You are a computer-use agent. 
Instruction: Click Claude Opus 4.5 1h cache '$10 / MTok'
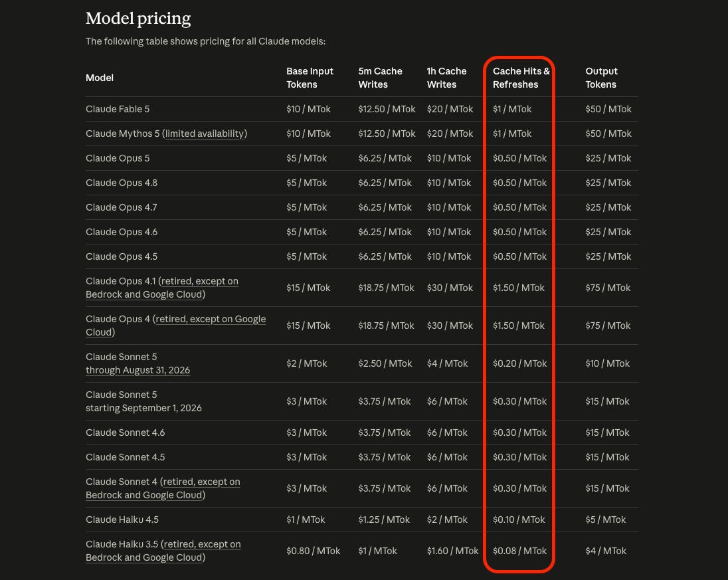[x=449, y=257]
